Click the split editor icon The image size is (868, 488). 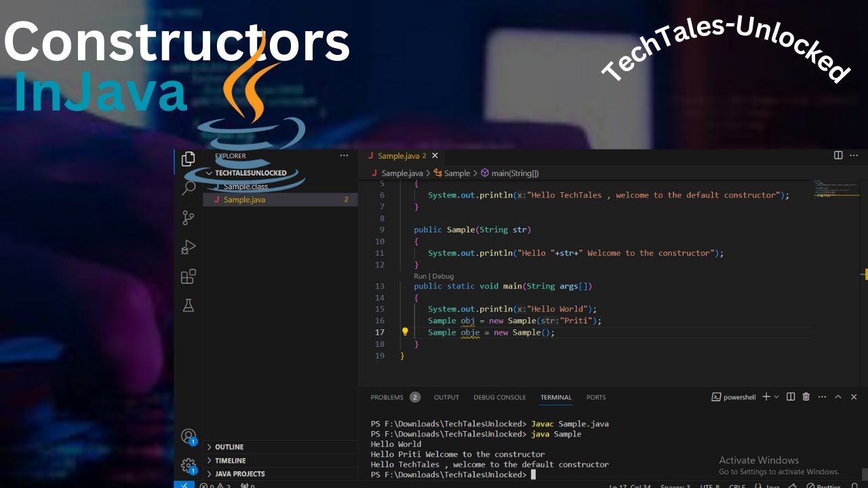(838, 156)
